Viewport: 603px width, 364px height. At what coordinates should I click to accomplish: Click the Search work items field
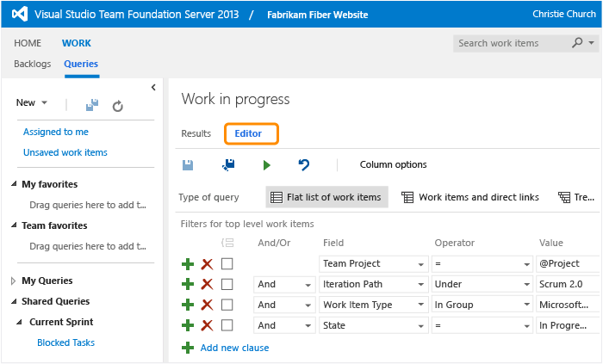(512, 43)
